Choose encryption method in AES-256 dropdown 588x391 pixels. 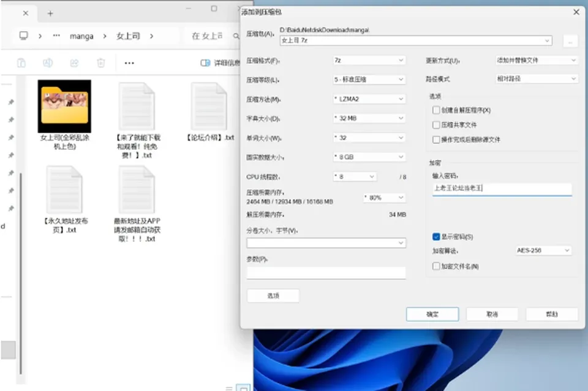[x=543, y=250]
